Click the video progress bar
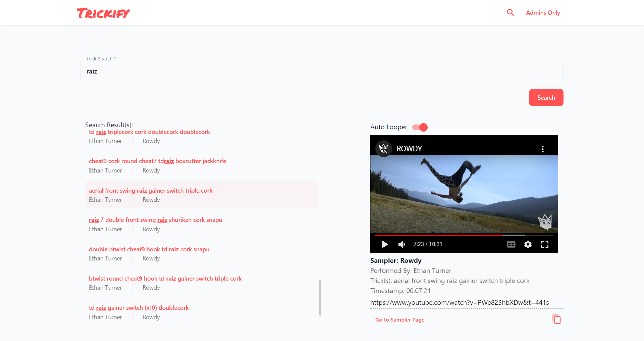 (464, 235)
